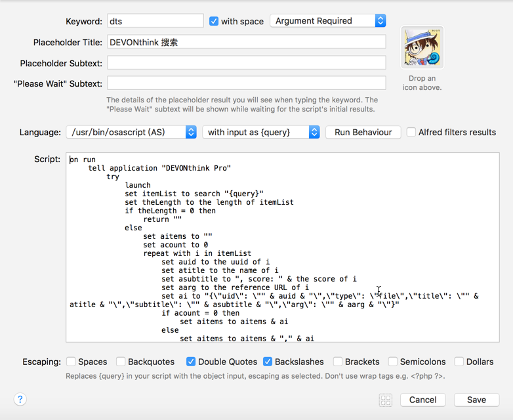Click script line 'repeat with i in itemList'

click(x=197, y=253)
